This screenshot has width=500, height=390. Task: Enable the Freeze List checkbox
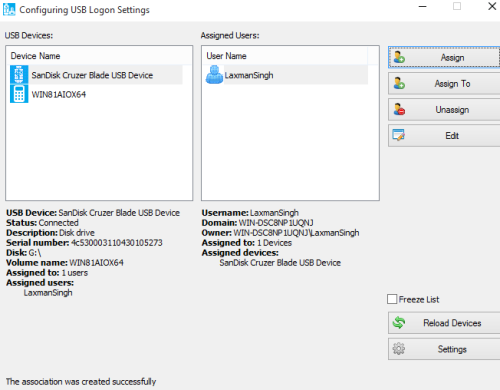(x=392, y=299)
